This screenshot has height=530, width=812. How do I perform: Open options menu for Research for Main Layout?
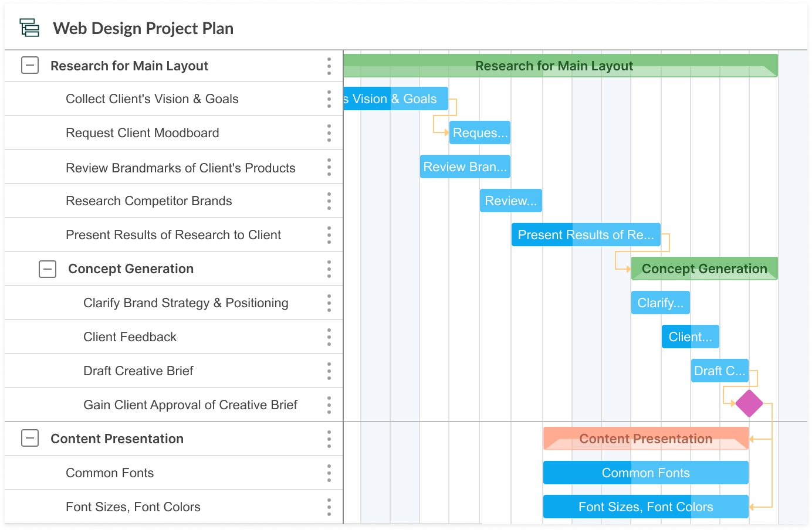tap(329, 66)
